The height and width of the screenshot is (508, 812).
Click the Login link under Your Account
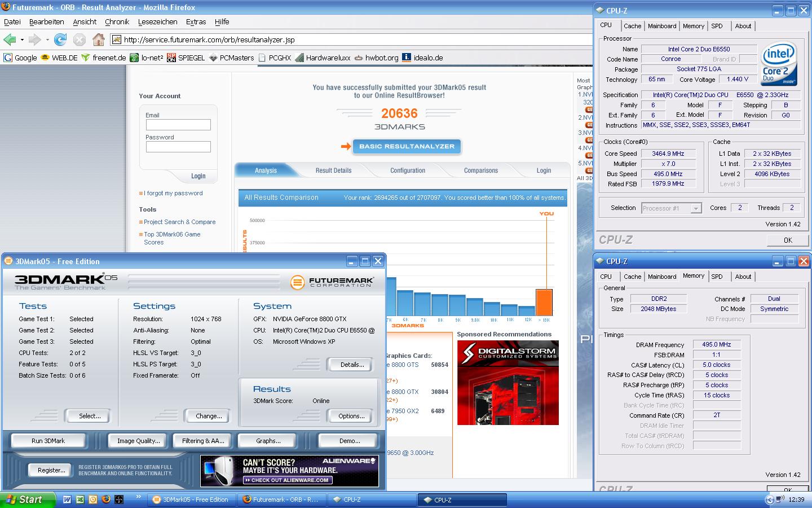(198, 176)
